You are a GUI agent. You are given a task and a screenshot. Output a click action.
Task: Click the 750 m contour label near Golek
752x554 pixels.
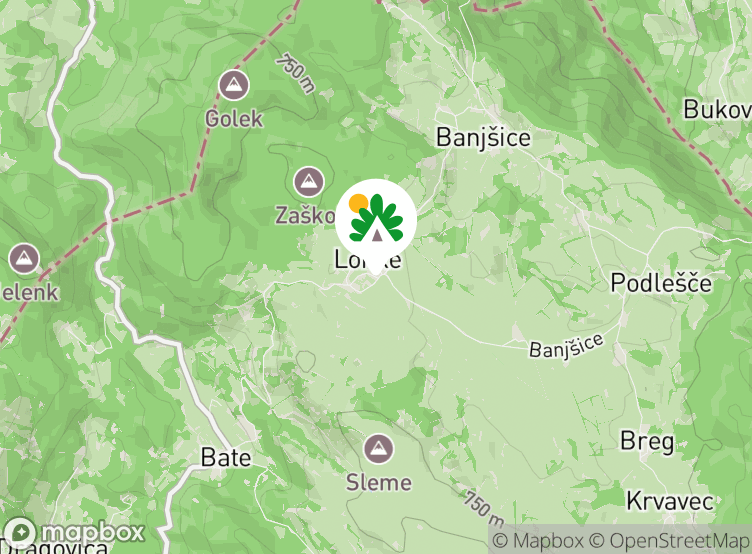pos(296,73)
